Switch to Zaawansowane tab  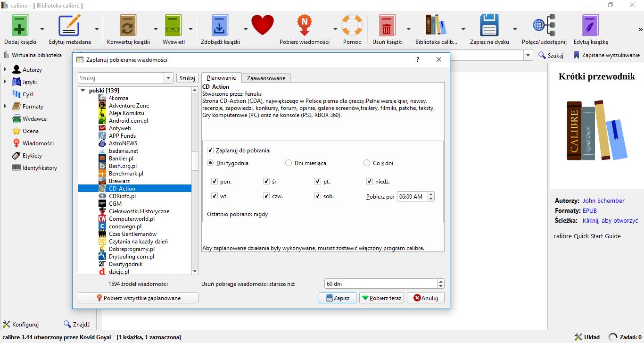tap(266, 78)
